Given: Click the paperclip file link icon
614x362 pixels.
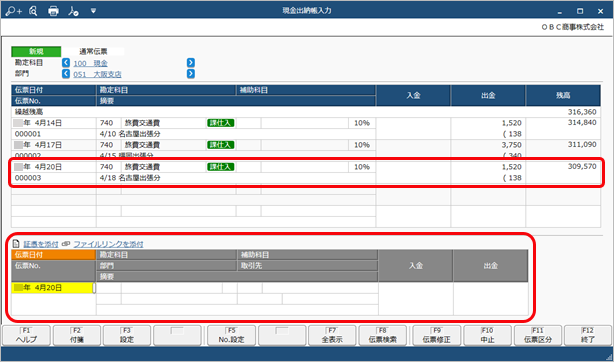Looking at the screenshot, I should pyautogui.click(x=66, y=244).
